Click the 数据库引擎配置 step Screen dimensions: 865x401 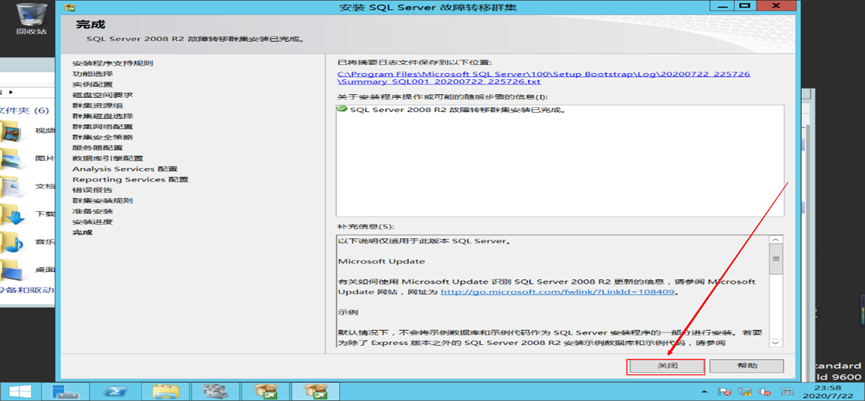click(x=108, y=158)
